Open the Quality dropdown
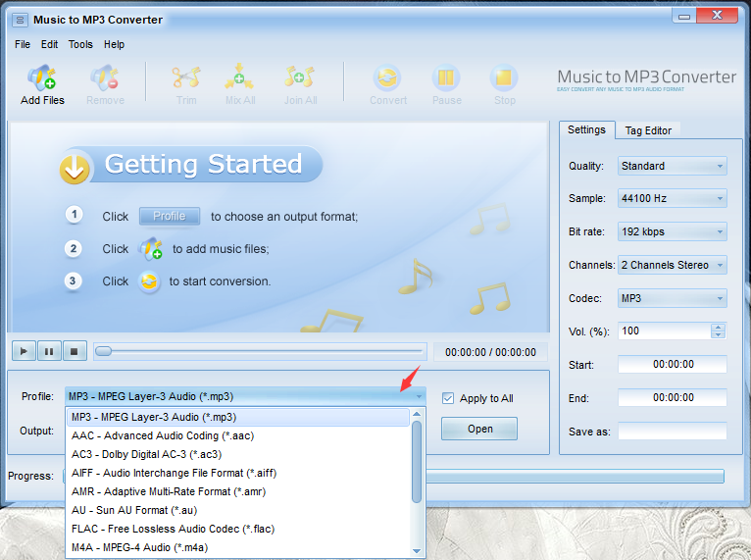Screen dimensions: 751x560 coord(673,166)
